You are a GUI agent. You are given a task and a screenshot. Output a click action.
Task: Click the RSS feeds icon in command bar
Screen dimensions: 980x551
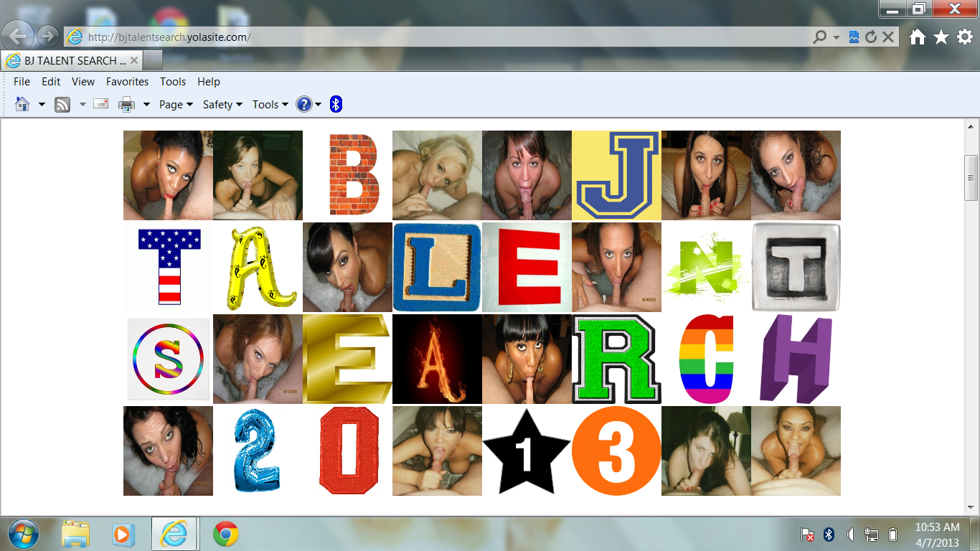click(x=62, y=105)
